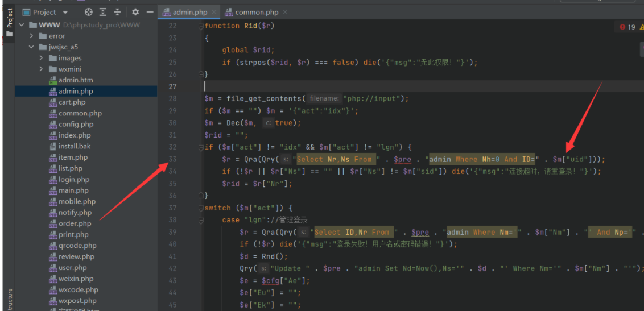Switch to the common.php editor tab
The height and width of the screenshot is (311, 644).
[255, 13]
